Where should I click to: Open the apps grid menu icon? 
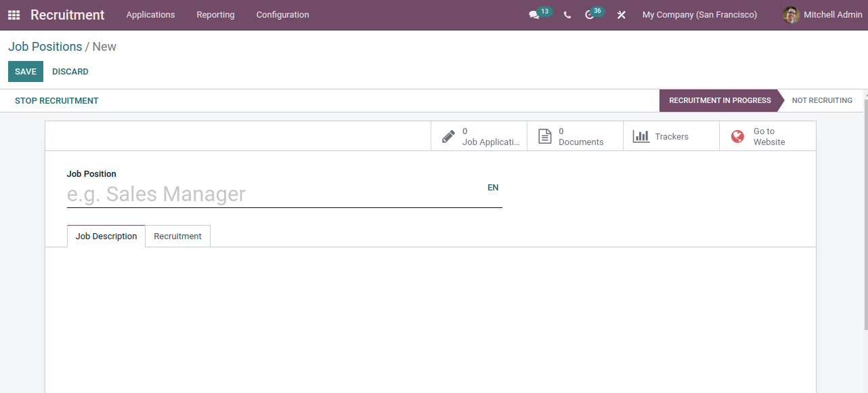14,15
